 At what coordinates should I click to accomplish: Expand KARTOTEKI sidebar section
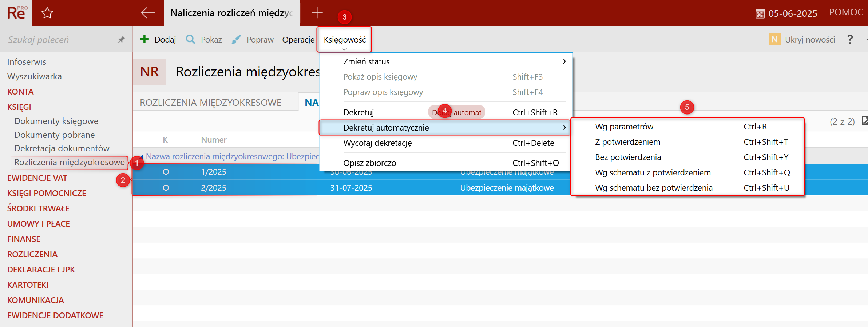tap(28, 285)
